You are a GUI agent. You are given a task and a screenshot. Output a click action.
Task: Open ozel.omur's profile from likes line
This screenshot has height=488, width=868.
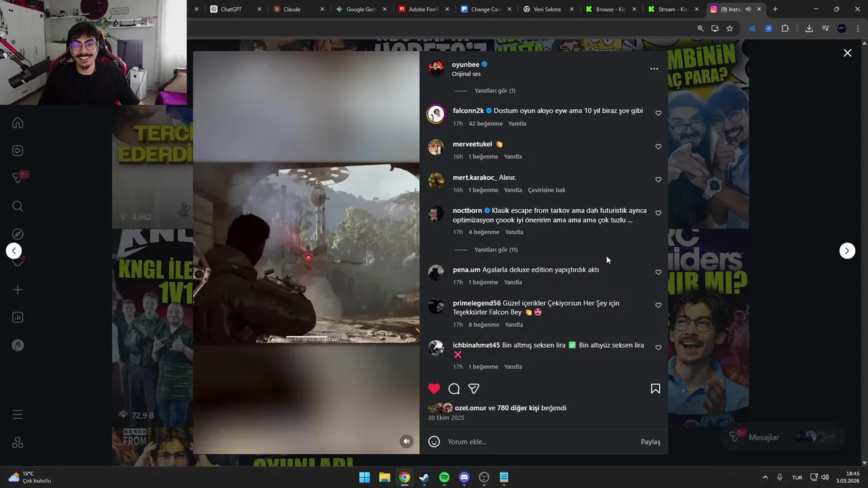point(471,408)
